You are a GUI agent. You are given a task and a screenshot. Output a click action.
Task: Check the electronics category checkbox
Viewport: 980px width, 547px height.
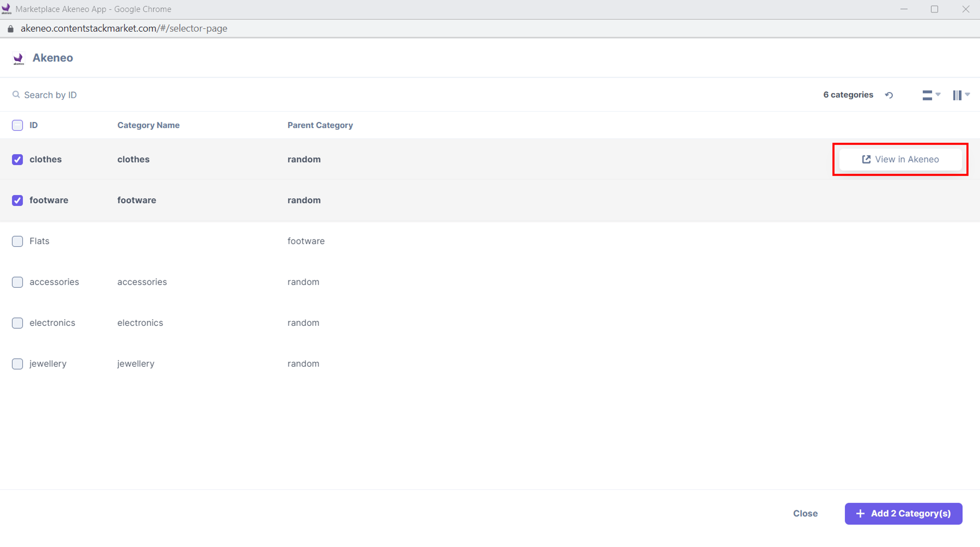18,323
